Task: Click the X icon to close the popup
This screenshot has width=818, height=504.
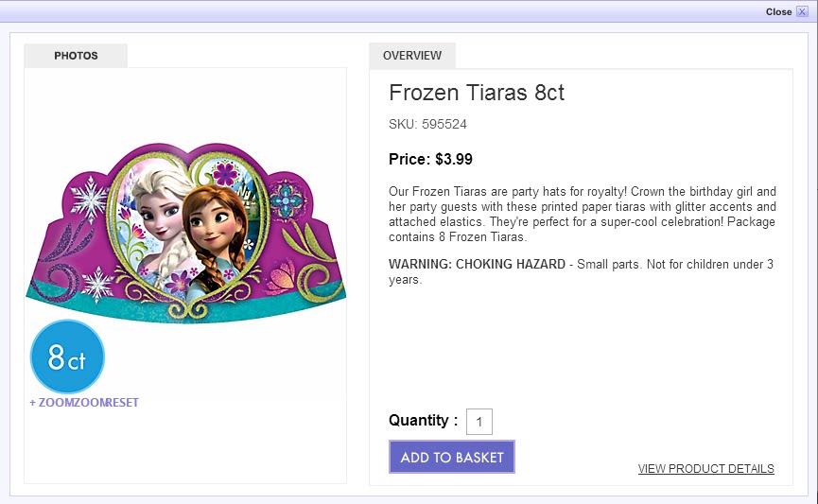Action: point(802,12)
